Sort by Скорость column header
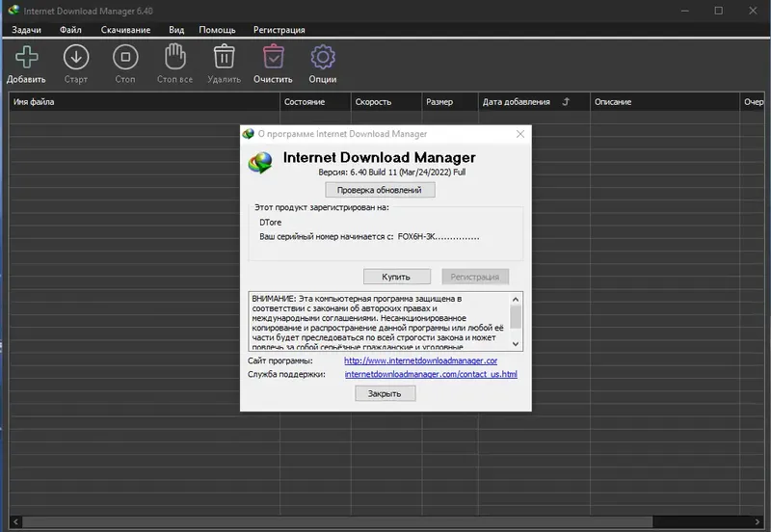The width and height of the screenshot is (771, 532). click(x=386, y=102)
